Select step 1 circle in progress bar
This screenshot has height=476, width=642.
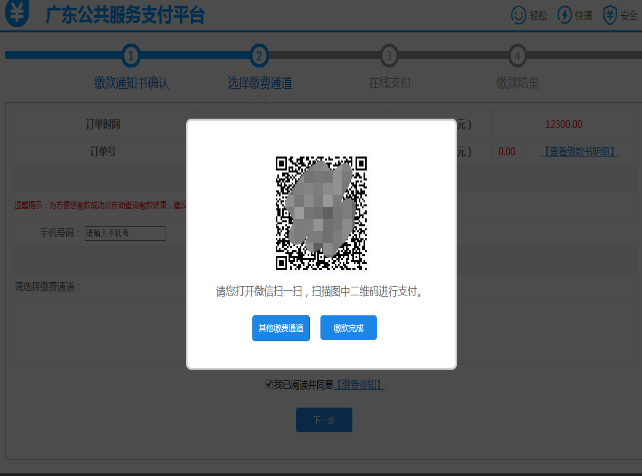131,55
